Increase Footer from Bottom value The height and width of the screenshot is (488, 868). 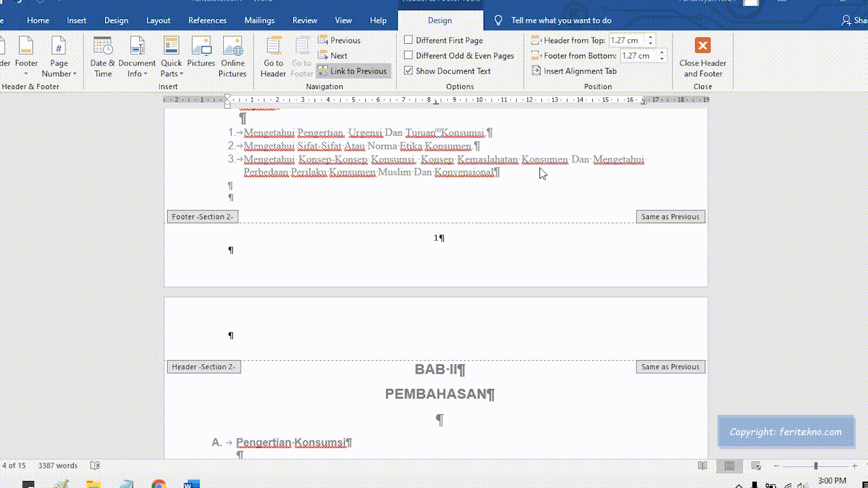pos(661,52)
